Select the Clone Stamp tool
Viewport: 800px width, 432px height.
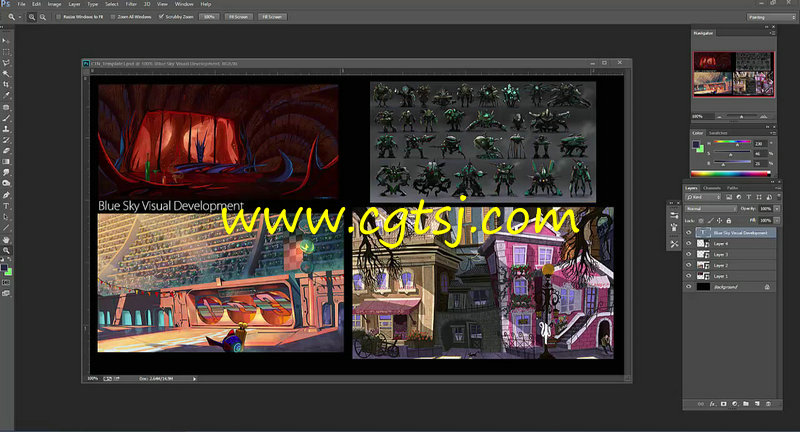tap(6, 129)
